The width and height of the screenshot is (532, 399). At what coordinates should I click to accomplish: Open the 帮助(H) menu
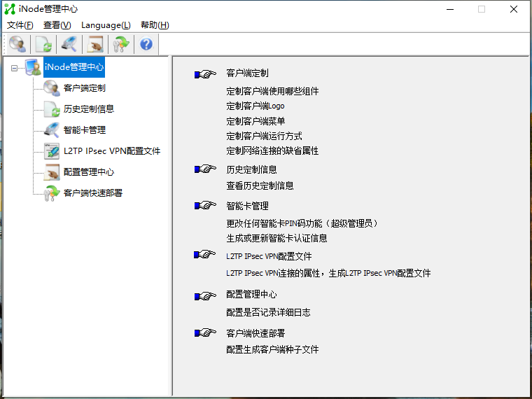pyautogui.click(x=155, y=25)
